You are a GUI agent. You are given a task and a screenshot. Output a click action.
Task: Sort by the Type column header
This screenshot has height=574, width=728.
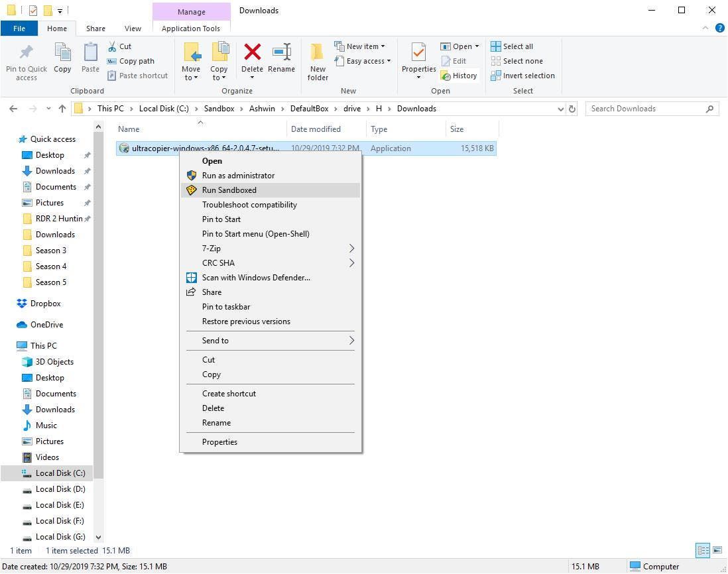pos(406,129)
